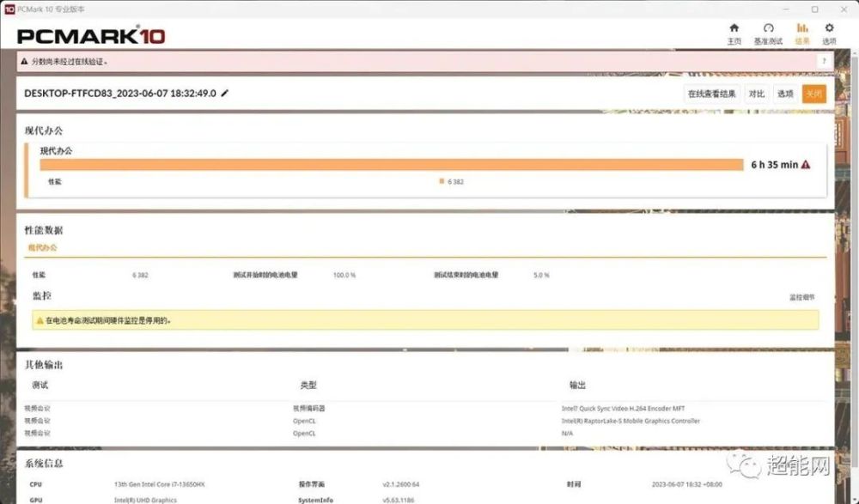Open the 监控细节 link
This screenshot has height=504, width=859.
[801, 297]
